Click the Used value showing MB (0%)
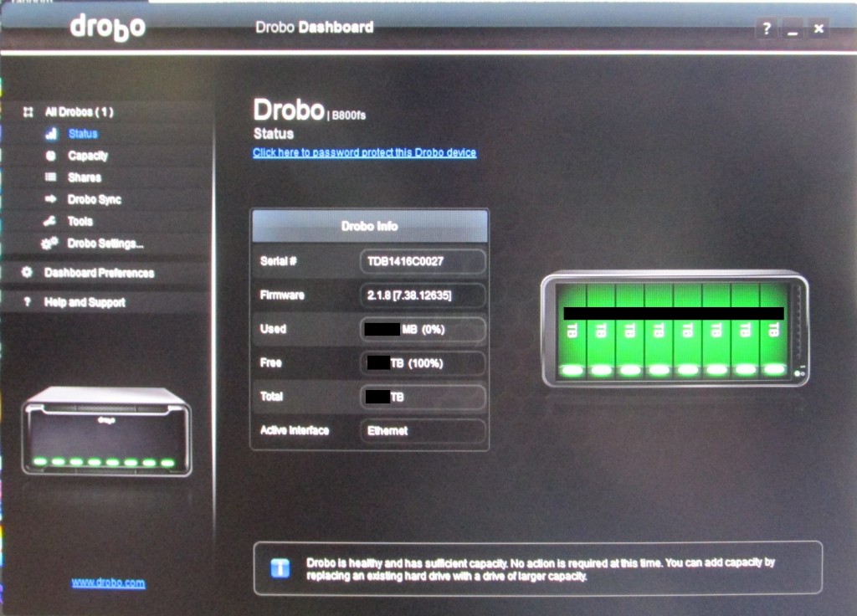Image resolution: width=857 pixels, height=616 pixels. click(423, 329)
